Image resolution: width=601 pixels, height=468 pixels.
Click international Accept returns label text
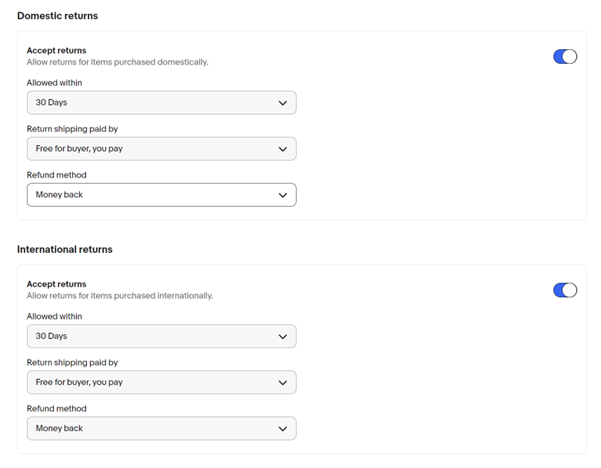point(56,284)
